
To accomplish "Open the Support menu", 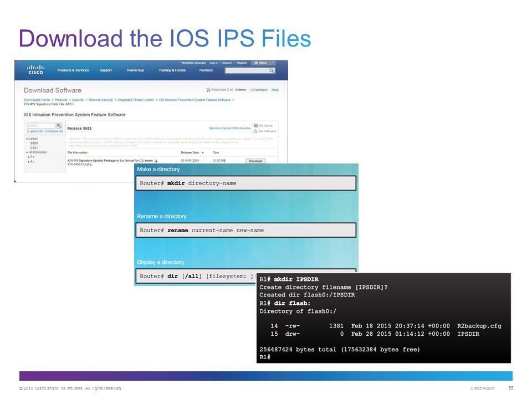I will coord(106,70).
